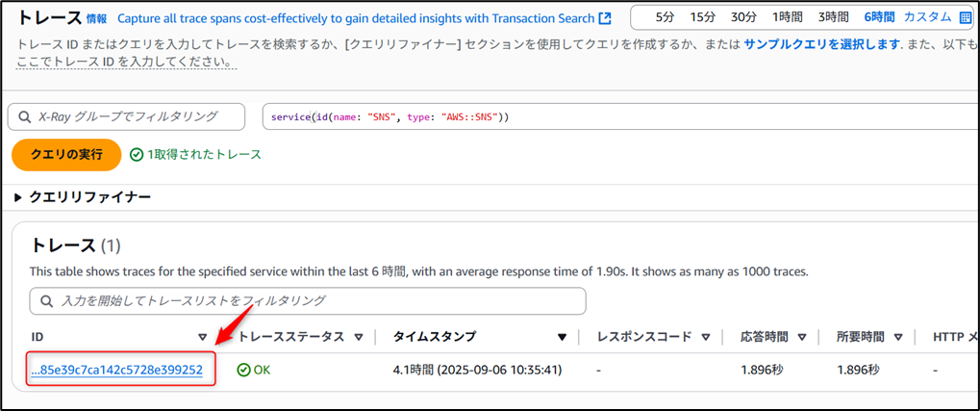The height and width of the screenshot is (411, 980).
Task: Sort by timestamp column arrow
Action: [x=562, y=337]
